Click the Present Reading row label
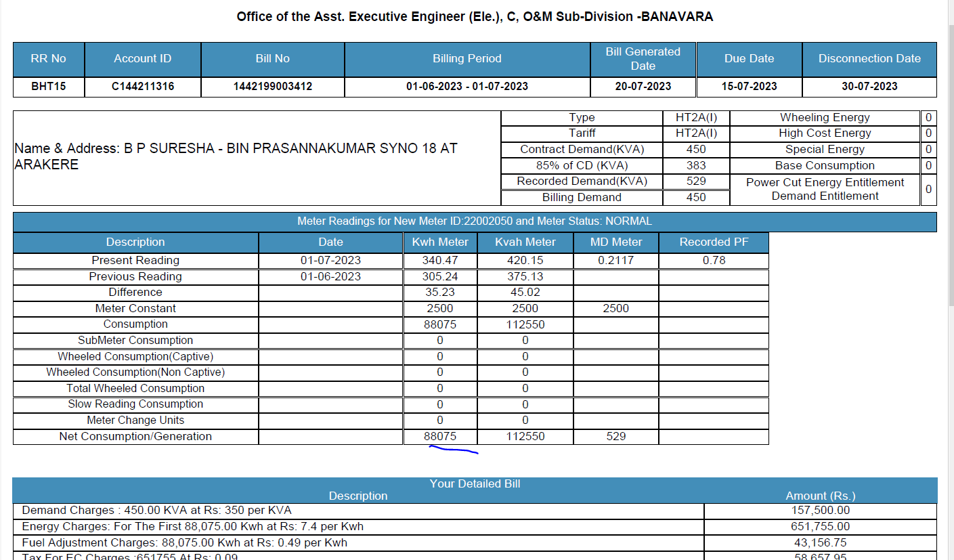The width and height of the screenshot is (954, 560). click(x=135, y=261)
